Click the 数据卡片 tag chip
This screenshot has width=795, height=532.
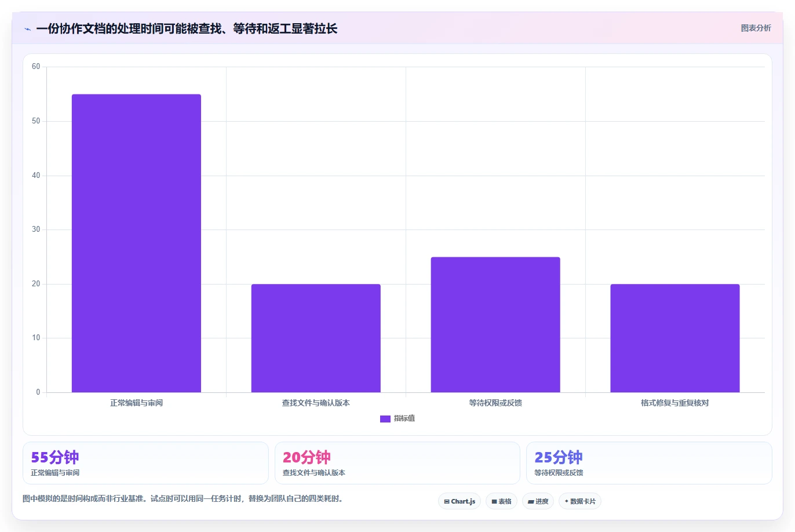pos(580,501)
